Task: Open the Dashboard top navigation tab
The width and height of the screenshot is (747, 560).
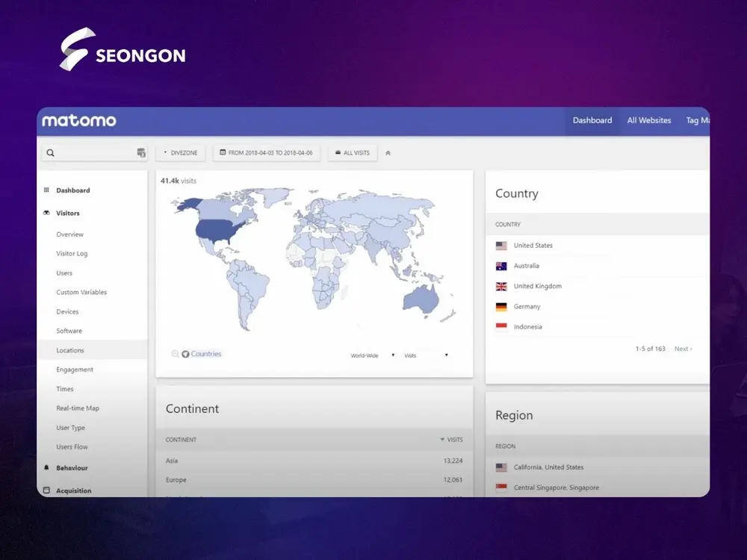Action: pos(592,120)
